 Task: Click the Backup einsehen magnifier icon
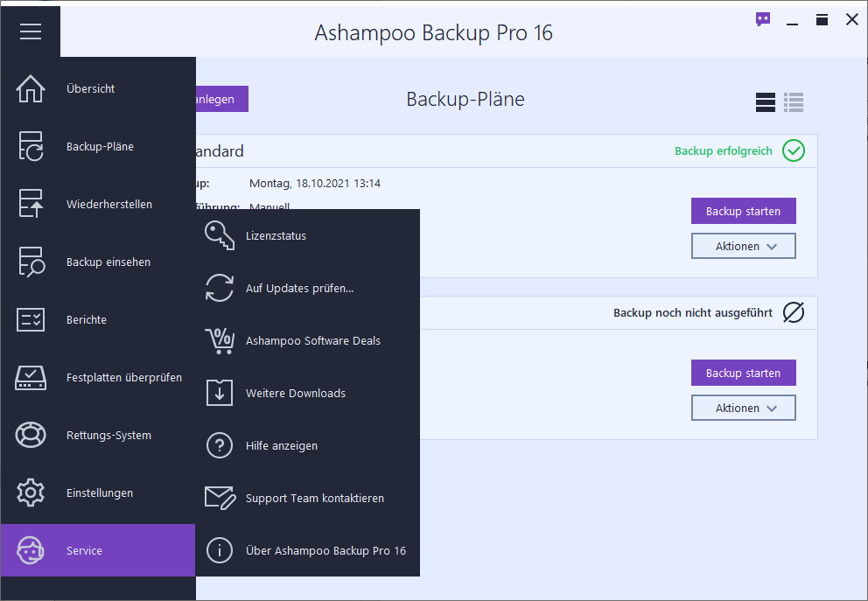pos(31,262)
